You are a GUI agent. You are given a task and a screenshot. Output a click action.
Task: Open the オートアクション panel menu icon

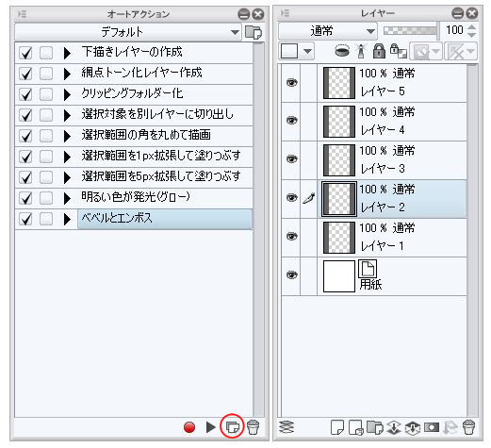point(22,14)
